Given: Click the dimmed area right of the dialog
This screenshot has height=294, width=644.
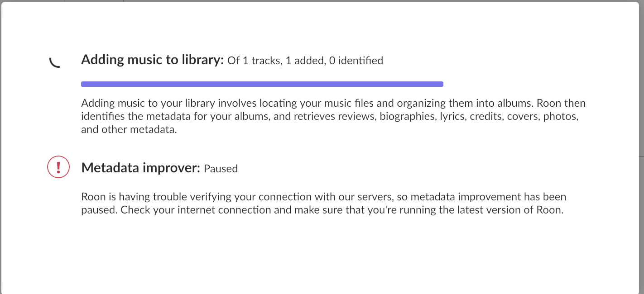Looking at the screenshot, I should pos(641,147).
